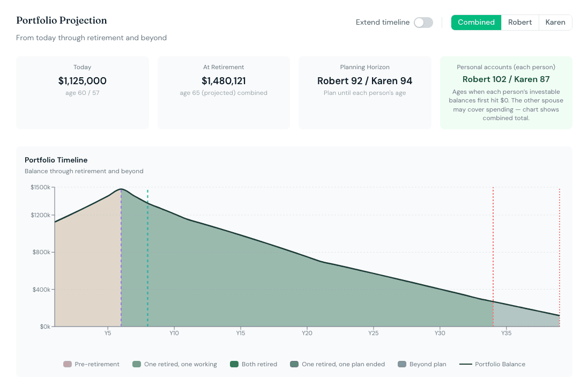The height and width of the screenshot is (392, 588).
Task: Select the Combined view tab
Action: coord(477,23)
